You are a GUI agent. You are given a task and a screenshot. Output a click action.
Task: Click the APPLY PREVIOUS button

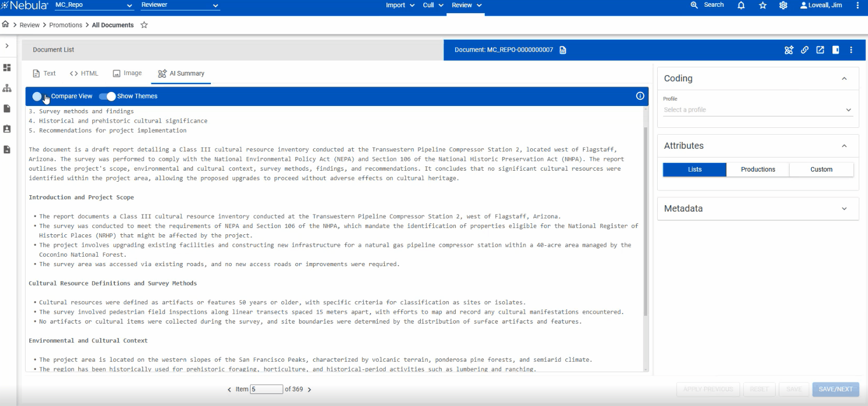point(708,389)
